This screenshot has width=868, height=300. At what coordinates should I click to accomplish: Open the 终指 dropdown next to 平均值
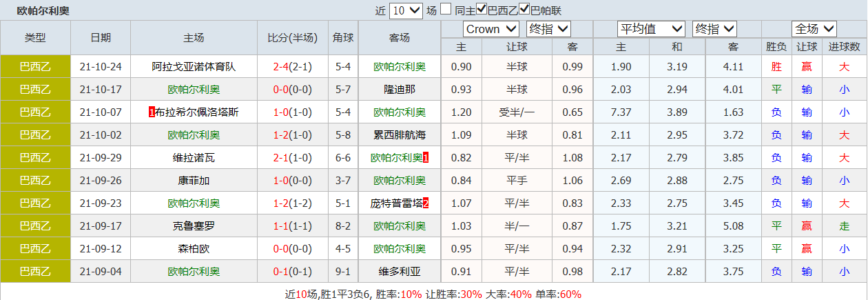point(714,29)
